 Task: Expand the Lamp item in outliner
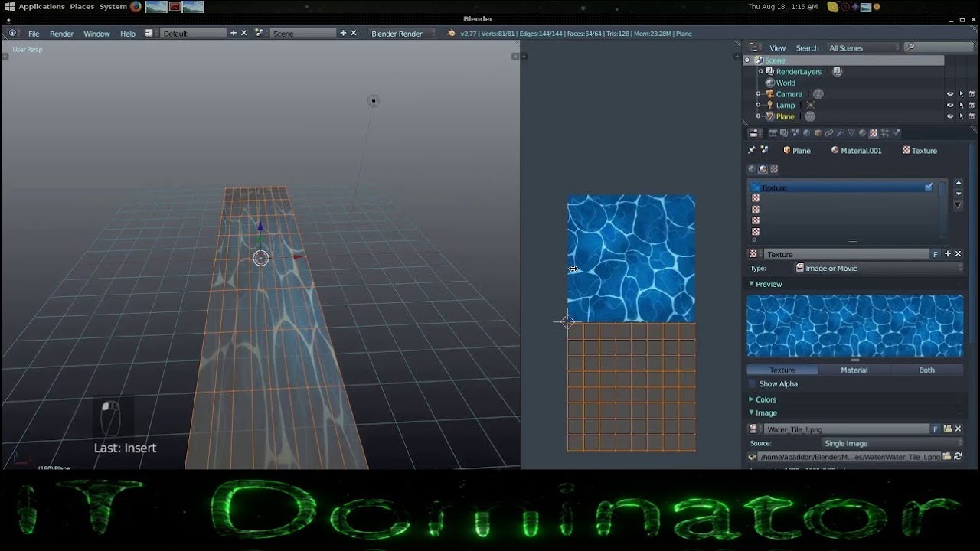[758, 106]
